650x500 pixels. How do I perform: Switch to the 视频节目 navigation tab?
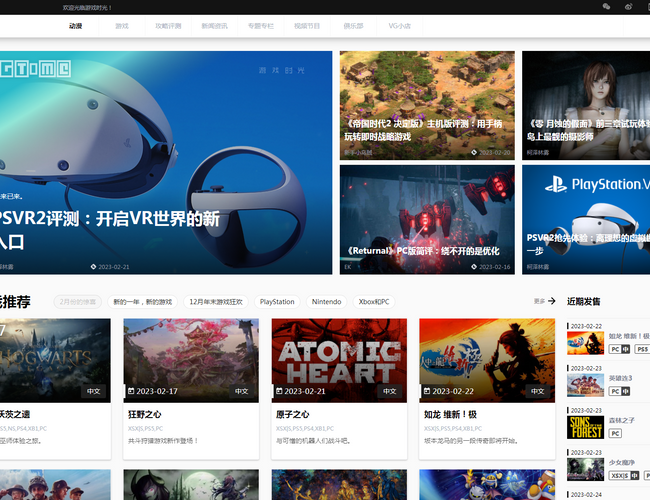coord(307,25)
